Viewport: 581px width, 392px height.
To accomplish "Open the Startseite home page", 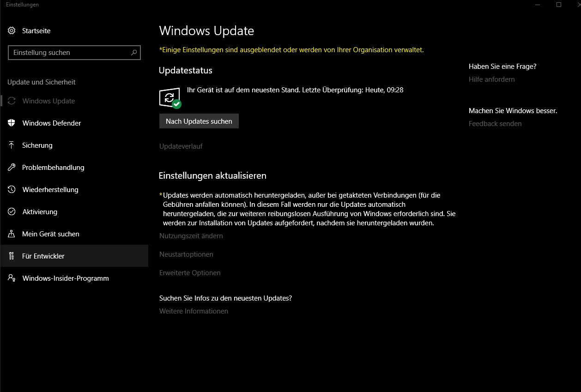I will [x=74, y=31].
